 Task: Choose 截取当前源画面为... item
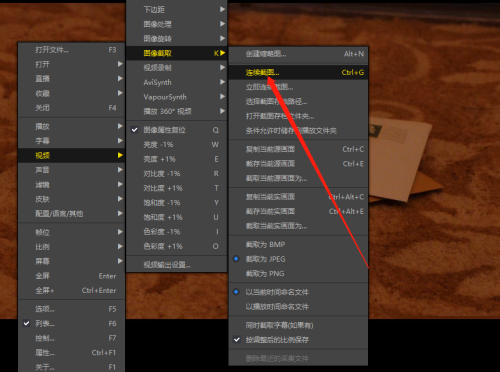click(x=299, y=178)
